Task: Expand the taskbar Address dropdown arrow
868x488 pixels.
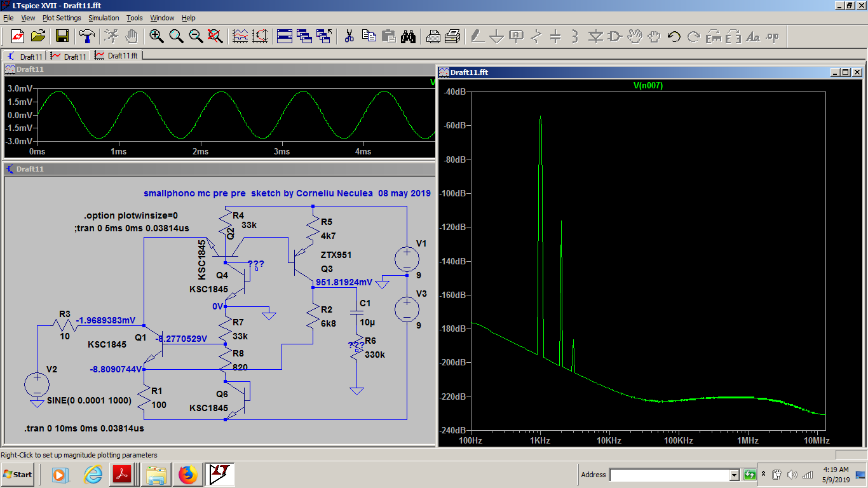Action: [735, 475]
